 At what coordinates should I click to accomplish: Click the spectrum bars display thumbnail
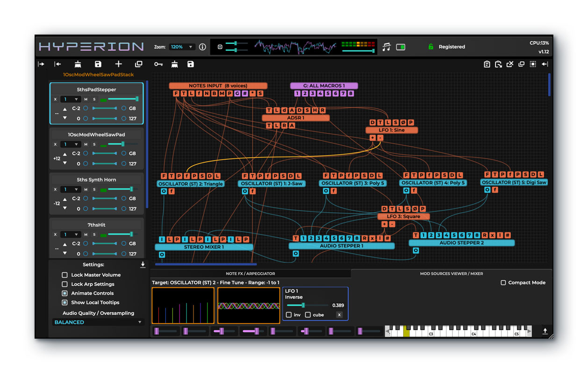pos(183,305)
